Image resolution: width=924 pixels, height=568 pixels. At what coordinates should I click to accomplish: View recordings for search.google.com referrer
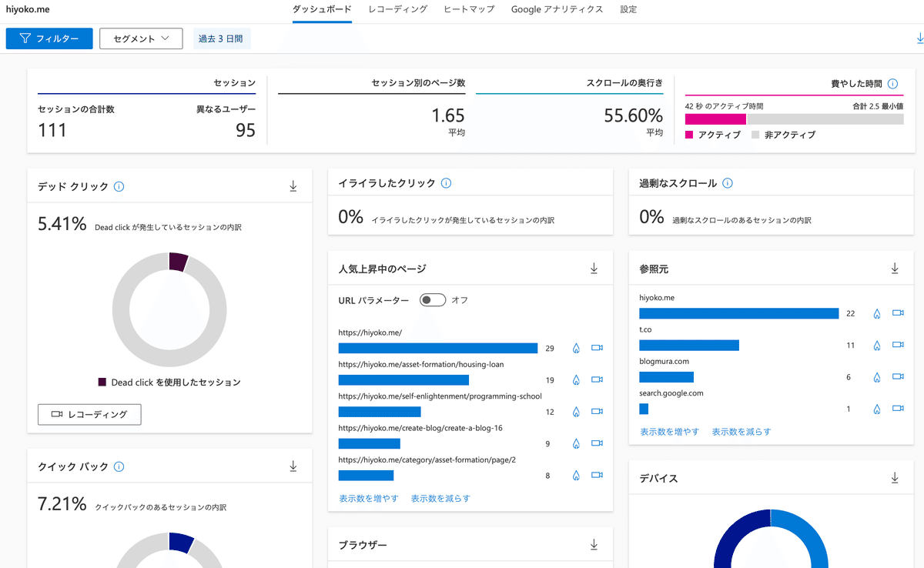pos(898,409)
